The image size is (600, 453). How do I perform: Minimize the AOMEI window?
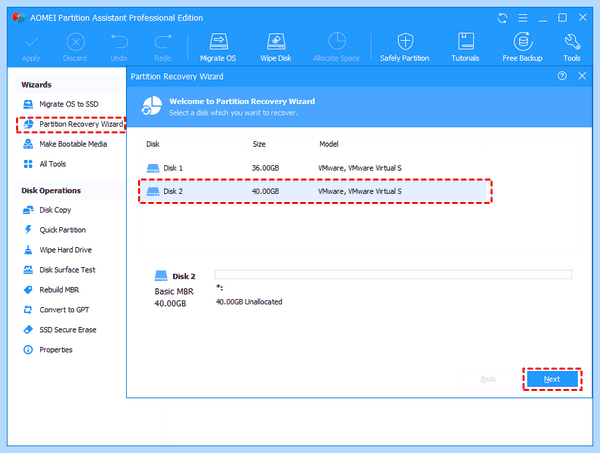[543, 18]
